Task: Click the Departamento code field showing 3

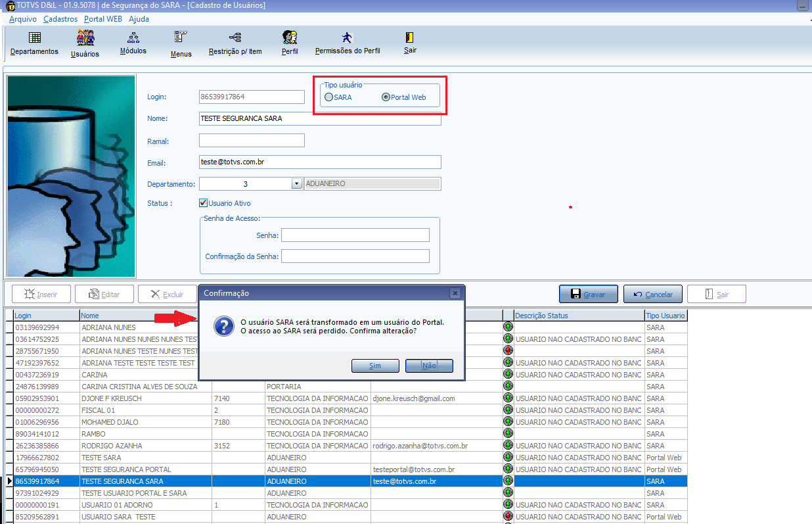Action: click(245, 184)
